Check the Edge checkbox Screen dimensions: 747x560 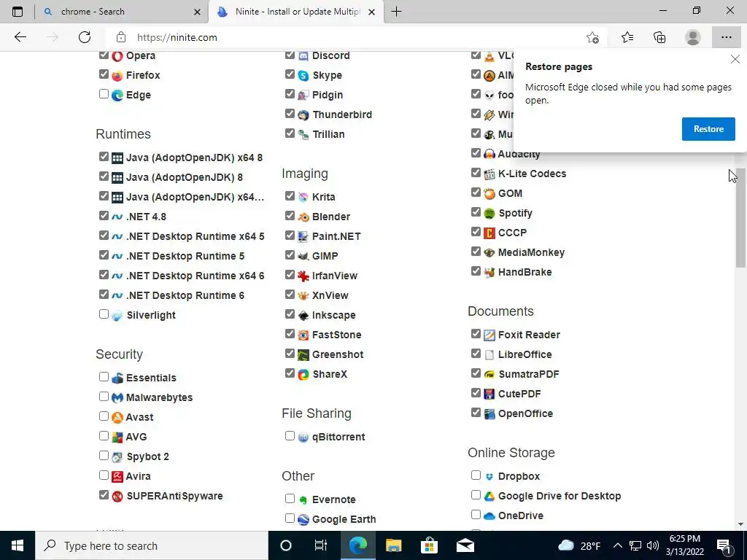(x=104, y=94)
